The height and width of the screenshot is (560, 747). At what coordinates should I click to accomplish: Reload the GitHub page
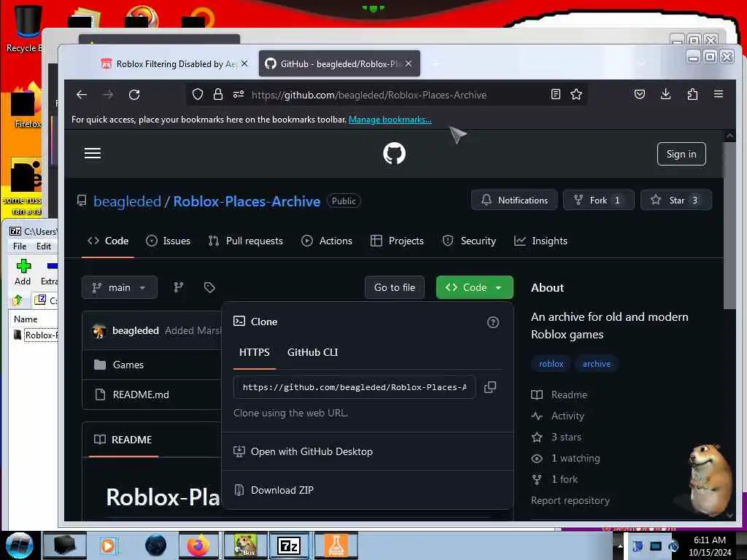click(x=134, y=94)
